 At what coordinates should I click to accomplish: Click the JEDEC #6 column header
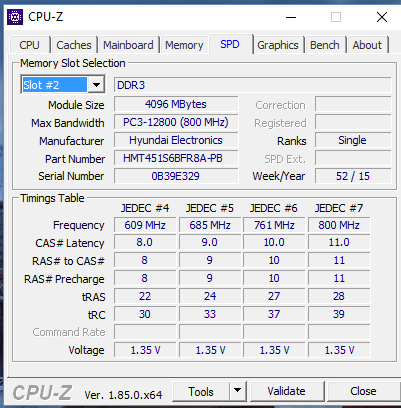pos(274,208)
